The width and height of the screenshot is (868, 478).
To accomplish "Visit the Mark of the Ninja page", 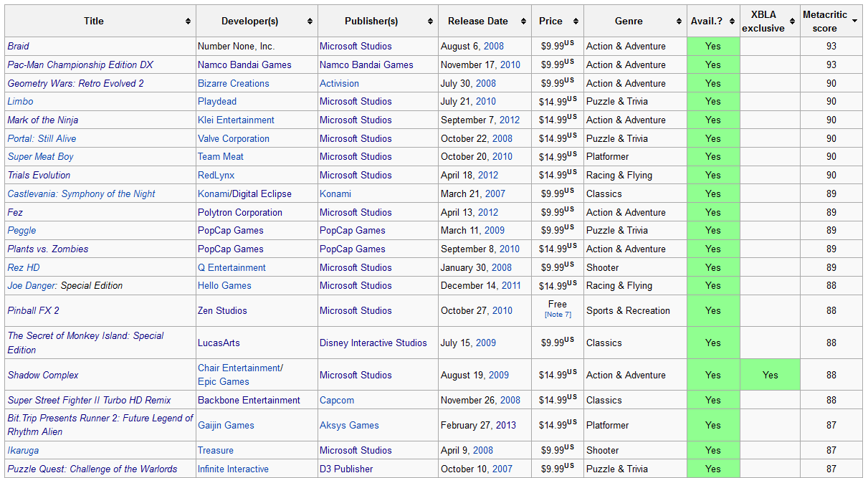I will (43, 120).
